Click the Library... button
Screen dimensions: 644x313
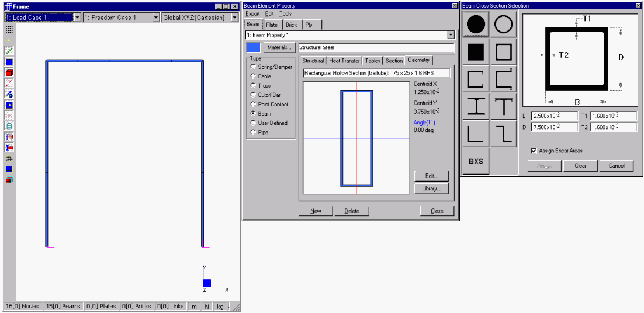point(431,189)
